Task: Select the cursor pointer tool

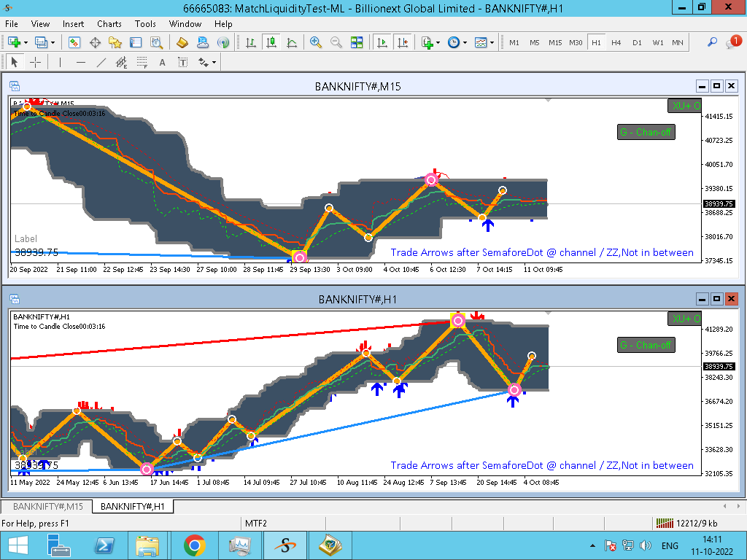Action: coord(15,63)
